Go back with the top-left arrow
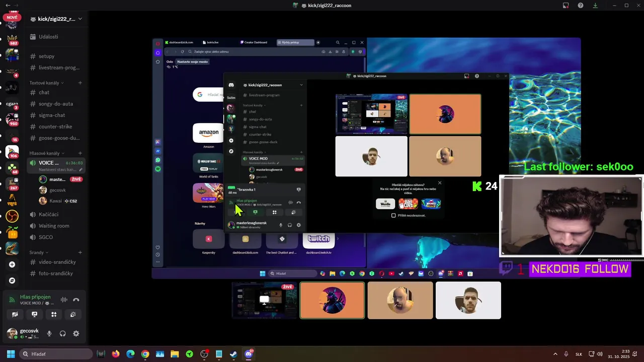This screenshot has width=644, height=362. [8, 5]
